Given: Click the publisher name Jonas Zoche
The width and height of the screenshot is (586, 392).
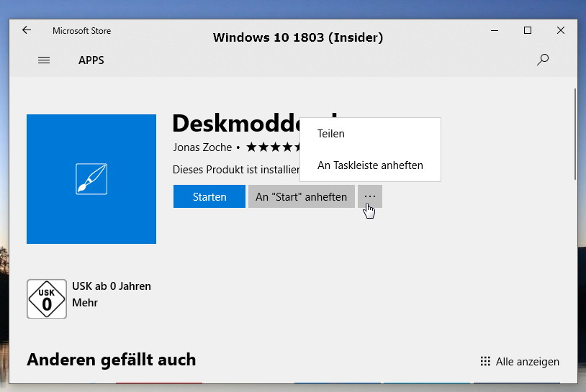Looking at the screenshot, I should tap(202, 147).
